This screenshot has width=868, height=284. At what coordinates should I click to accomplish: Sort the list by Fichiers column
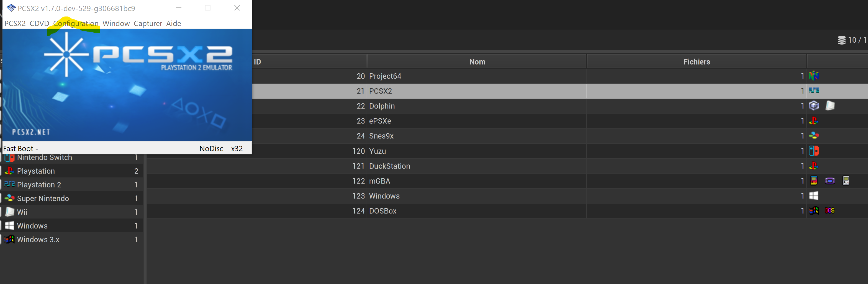tap(697, 62)
